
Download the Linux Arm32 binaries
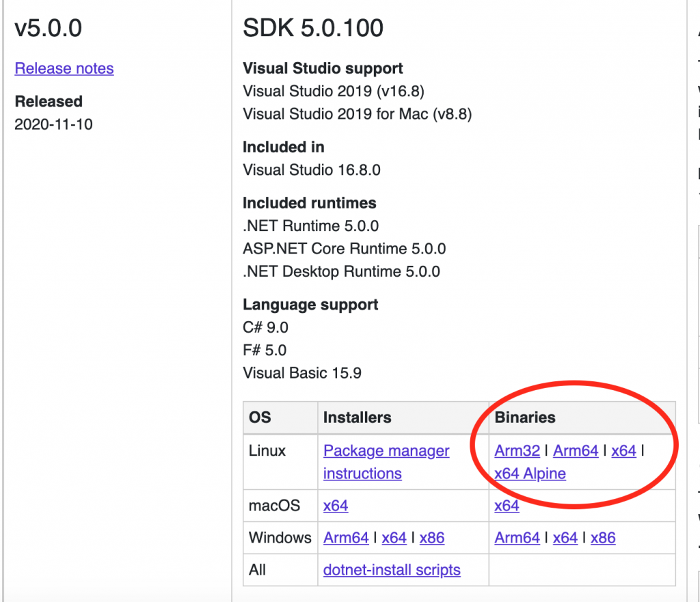click(x=517, y=451)
